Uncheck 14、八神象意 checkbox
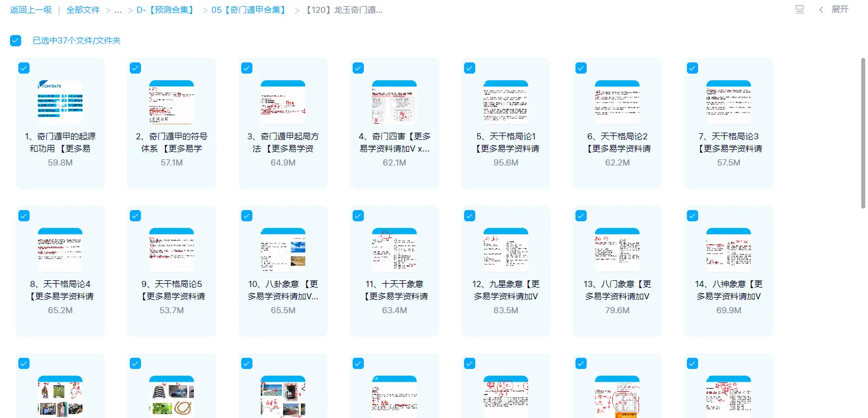The width and height of the screenshot is (868, 418). tap(691, 215)
